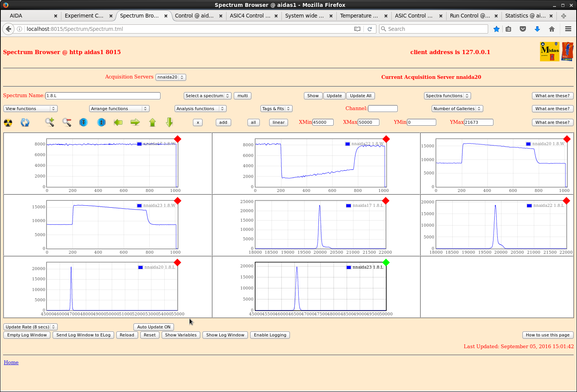Switch to the Experiment Control tab
Viewport: 577px width, 392px height.
[x=84, y=16]
